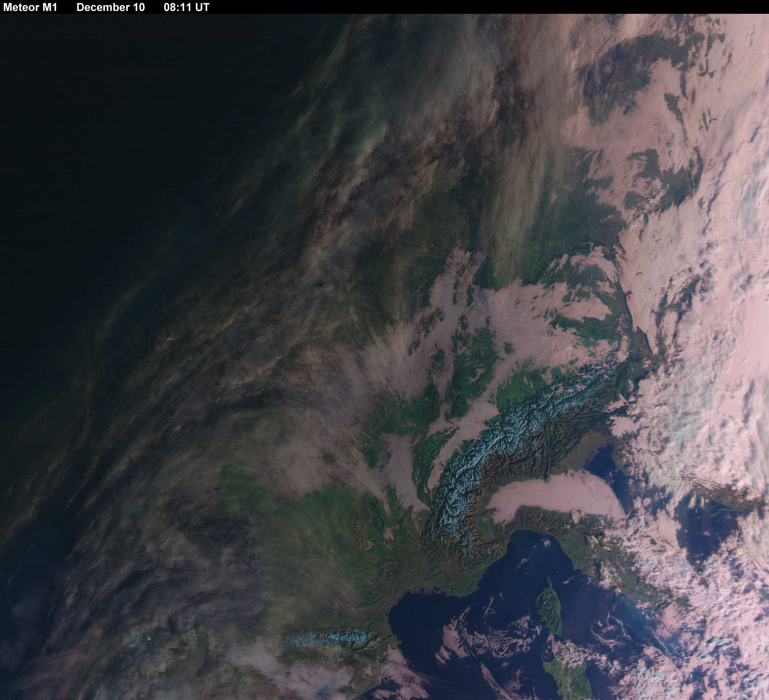Click the '08:11 UT' time text
The width and height of the screenshot is (769, 700).
click(x=187, y=7)
